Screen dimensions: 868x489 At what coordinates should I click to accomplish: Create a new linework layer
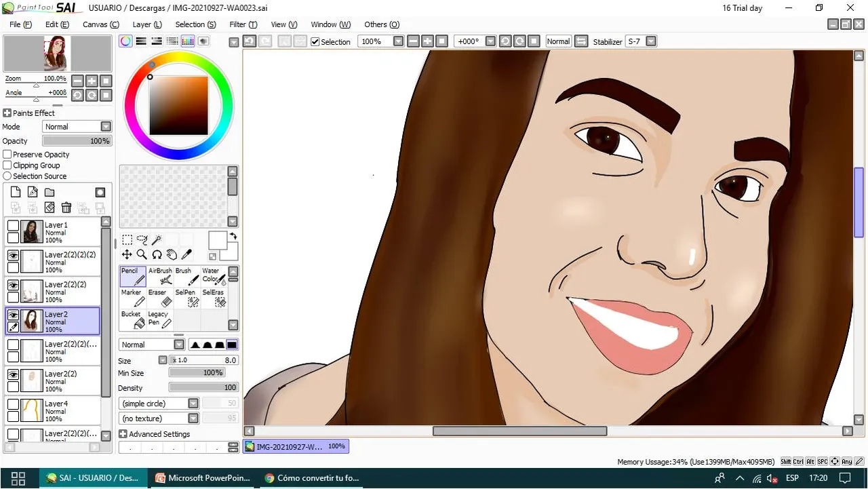pos(33,193)
